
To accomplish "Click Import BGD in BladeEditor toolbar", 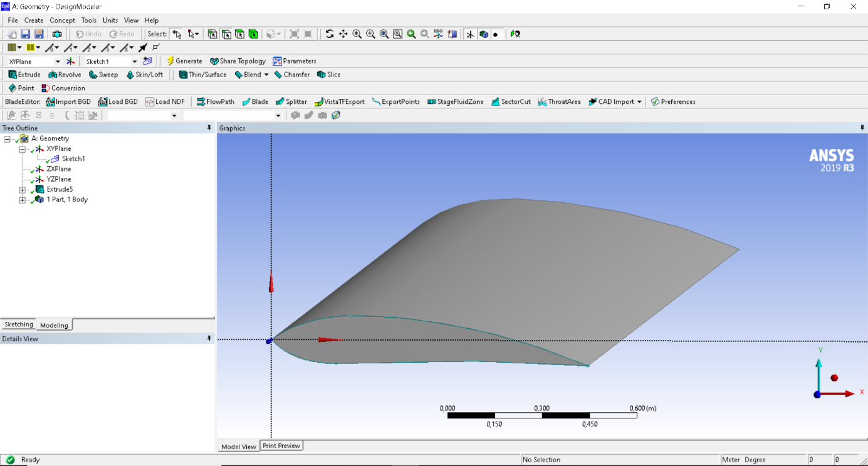I will pos(68,101).
